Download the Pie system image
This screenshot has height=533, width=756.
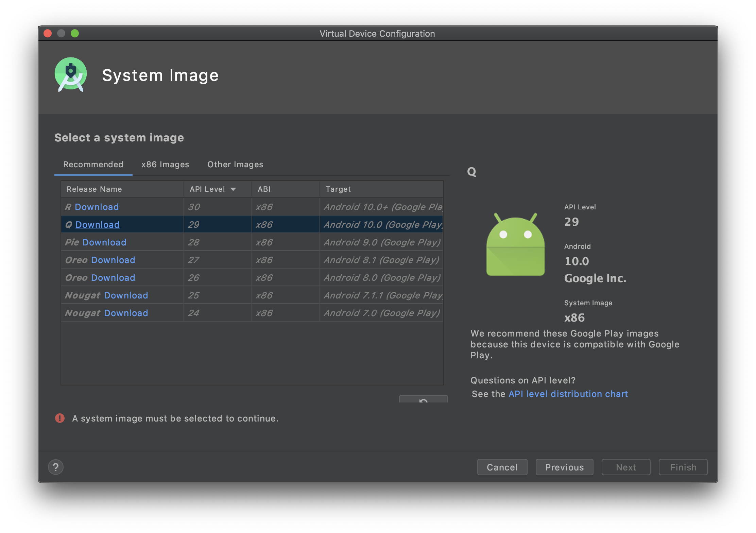[x=104, y=242]
